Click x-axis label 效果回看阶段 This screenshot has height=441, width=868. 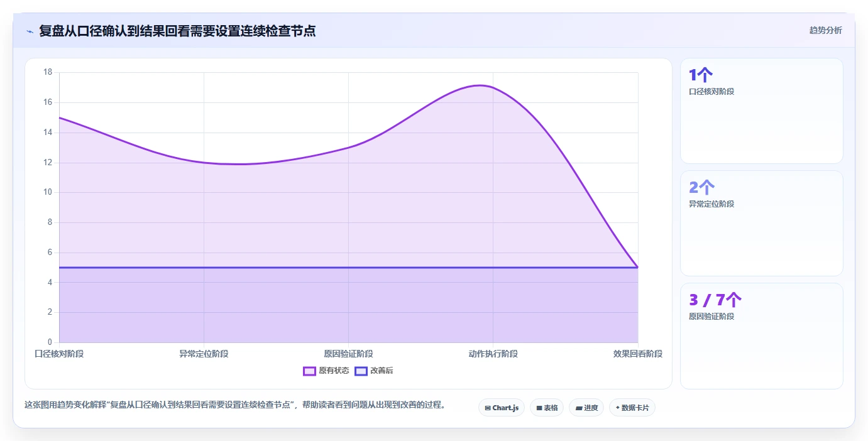638,354
